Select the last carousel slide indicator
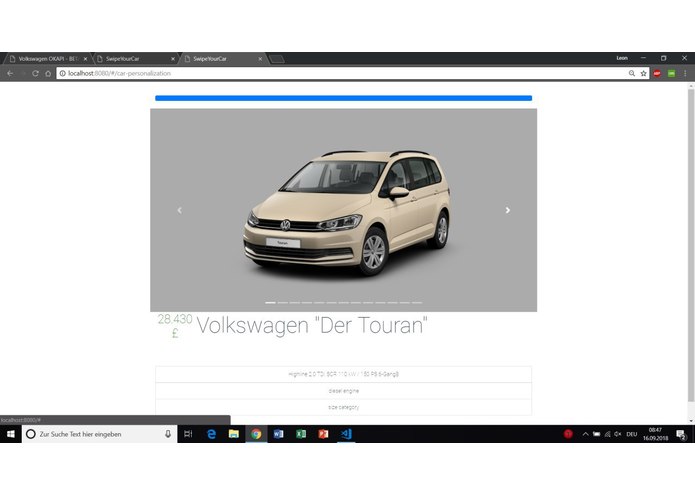Screen dimensions: 695x494 click(x=417, y=303)
